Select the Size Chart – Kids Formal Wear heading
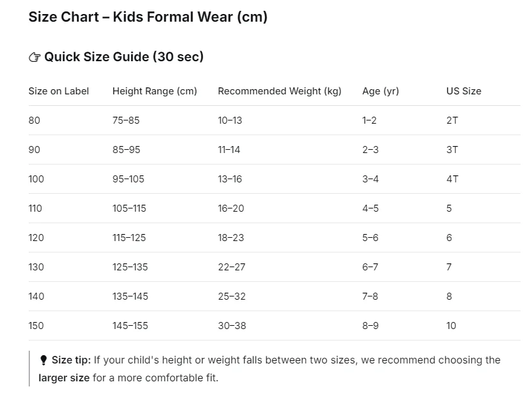532x403 pixels. pyautogui.click(x=148, y=17)
